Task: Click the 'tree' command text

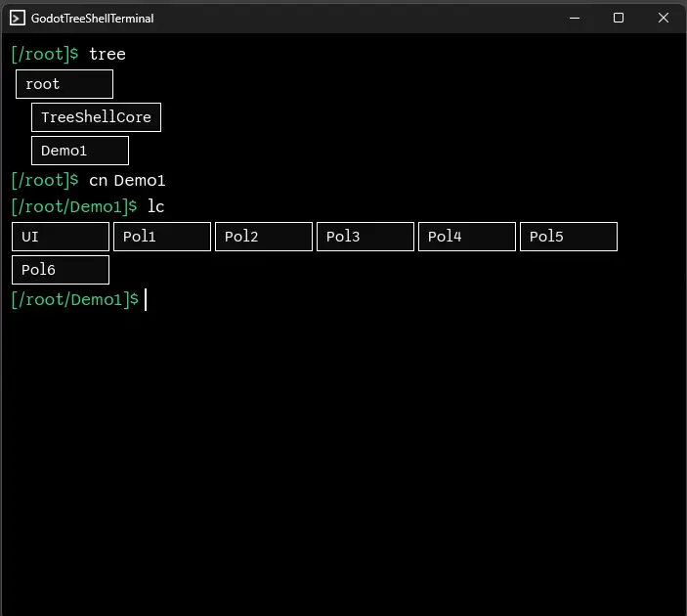Action: [107, 55]
